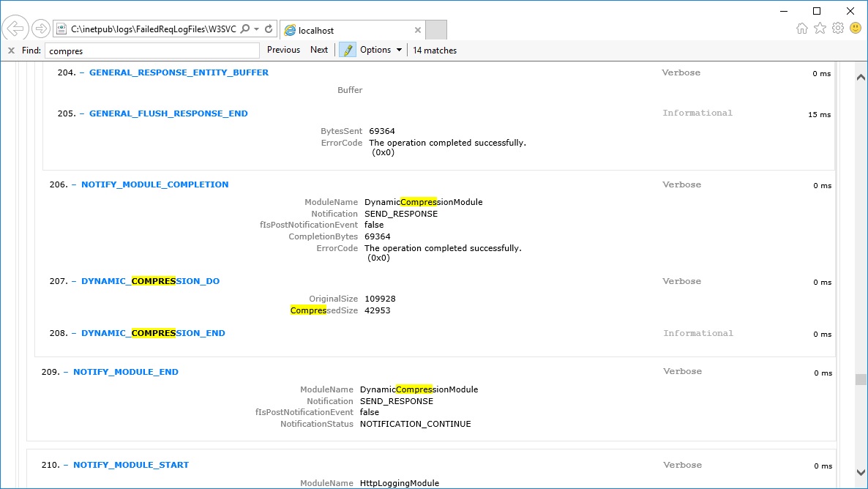This screenshot has width=868, height=489.
Task: Click the Internet Explorer icon on localhost tab
Action: (x=290, y=31)
